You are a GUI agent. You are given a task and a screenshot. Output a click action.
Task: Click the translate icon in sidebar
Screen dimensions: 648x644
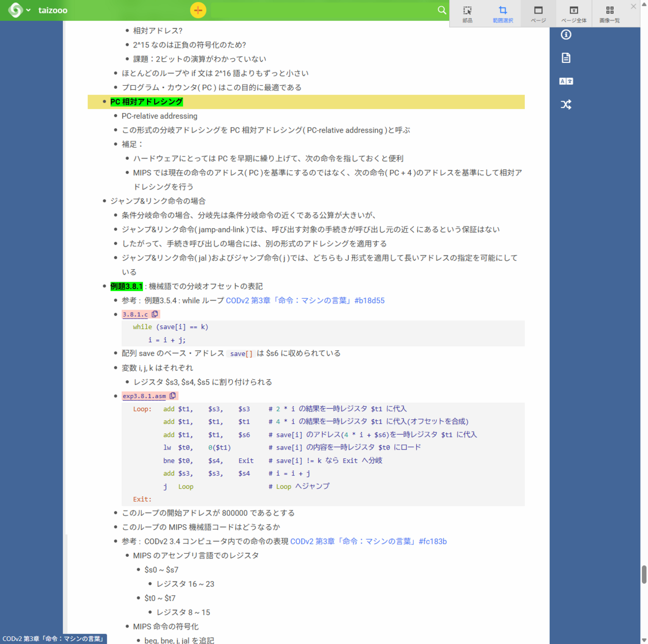[x=566, y=81]
